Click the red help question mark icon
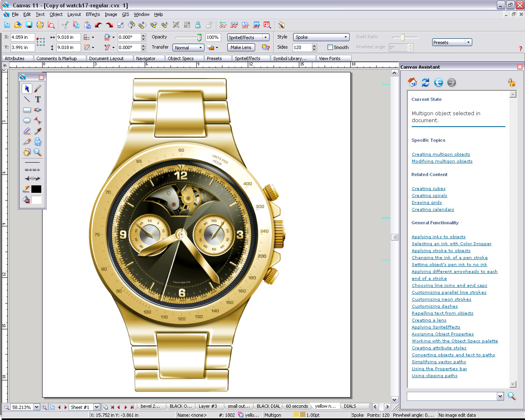Screen dimensions: 525x420 click(x=521, y=48)
